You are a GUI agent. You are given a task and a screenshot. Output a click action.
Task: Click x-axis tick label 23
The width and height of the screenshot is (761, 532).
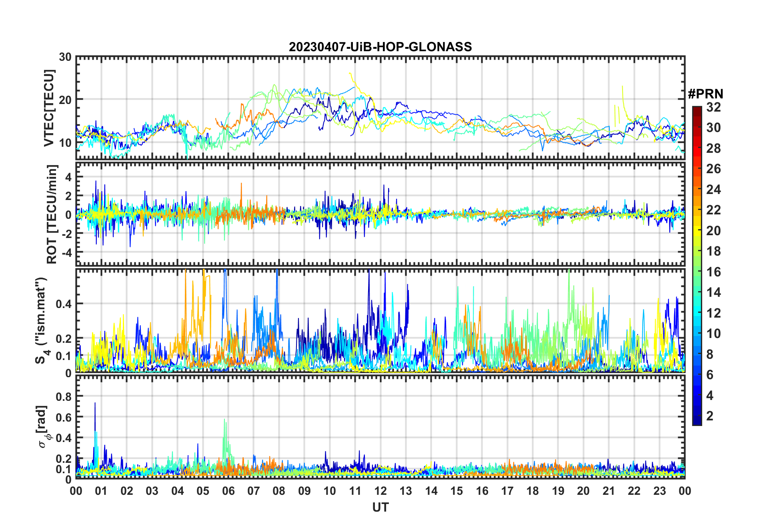point(659,491)
